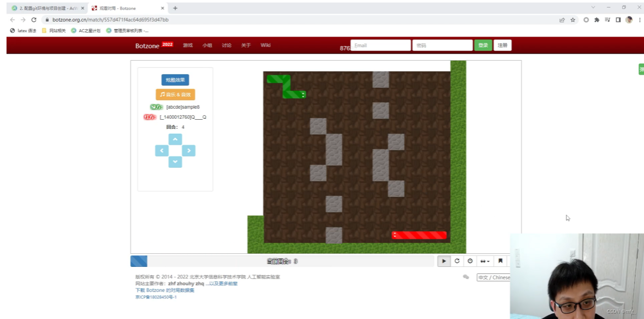Toggle the 炫酷效果 effects button
644x319 pixels.
[175, 80]
